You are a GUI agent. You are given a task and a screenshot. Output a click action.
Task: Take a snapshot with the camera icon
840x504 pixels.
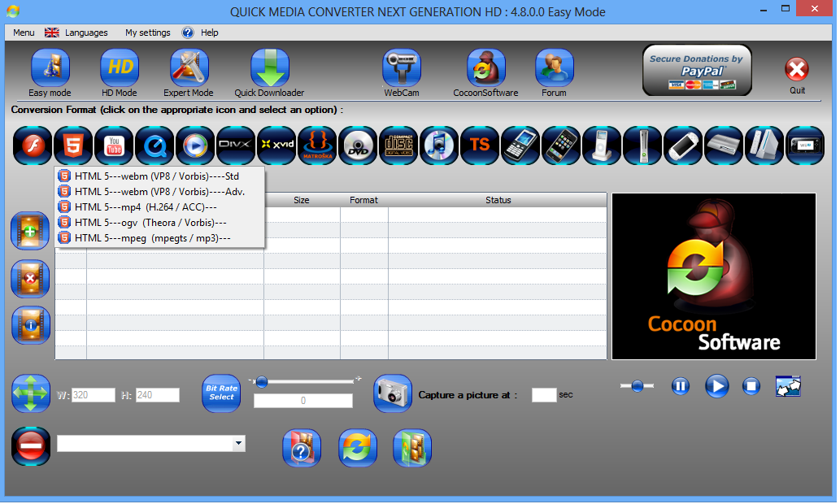pos(393,393)
